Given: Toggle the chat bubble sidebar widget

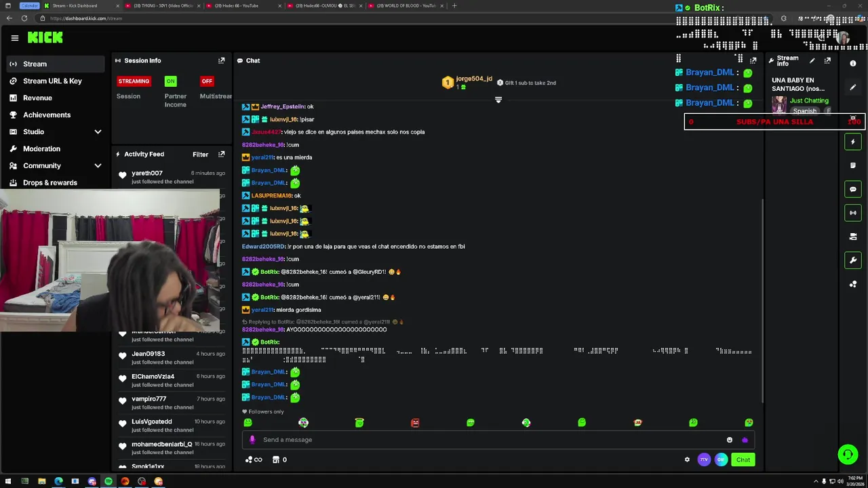Looking at the screenshot, I should pyautogui.click(x=853, y=189).
